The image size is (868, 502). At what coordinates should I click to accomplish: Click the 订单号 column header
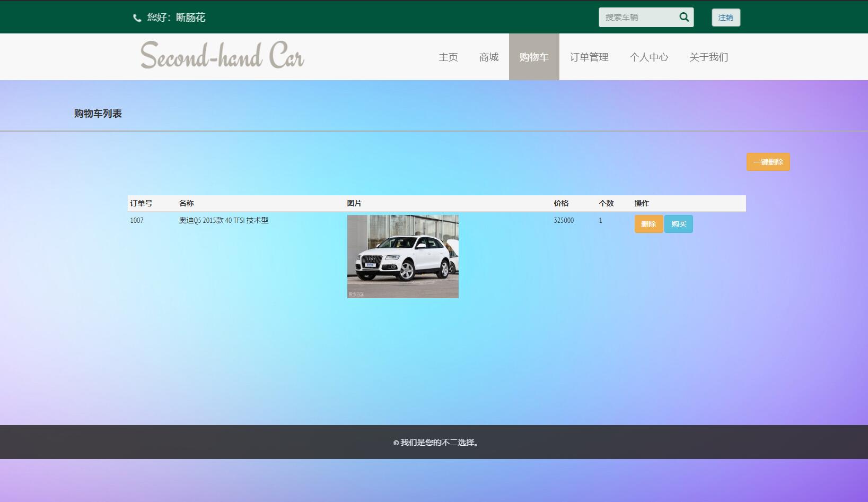click(x=141, y=203)
